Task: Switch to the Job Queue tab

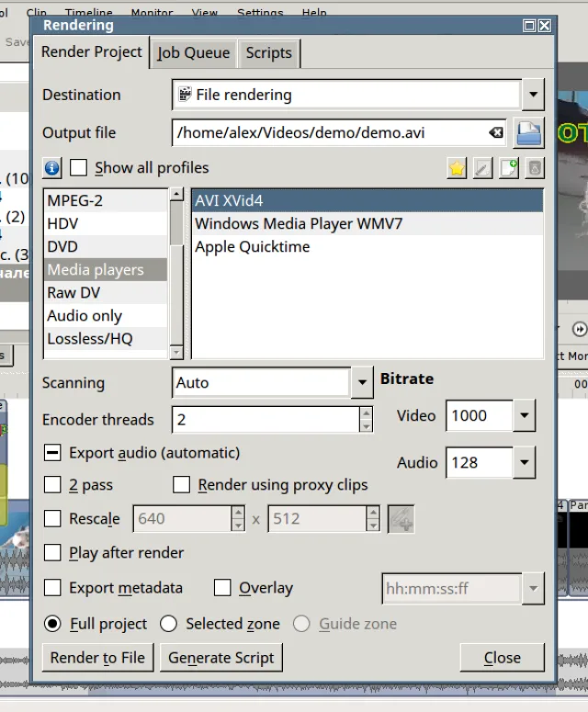Action: pos(194,53)
